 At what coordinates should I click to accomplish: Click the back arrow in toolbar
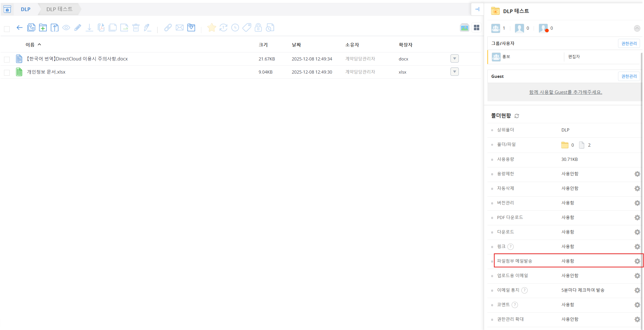[x=19, y=28]
